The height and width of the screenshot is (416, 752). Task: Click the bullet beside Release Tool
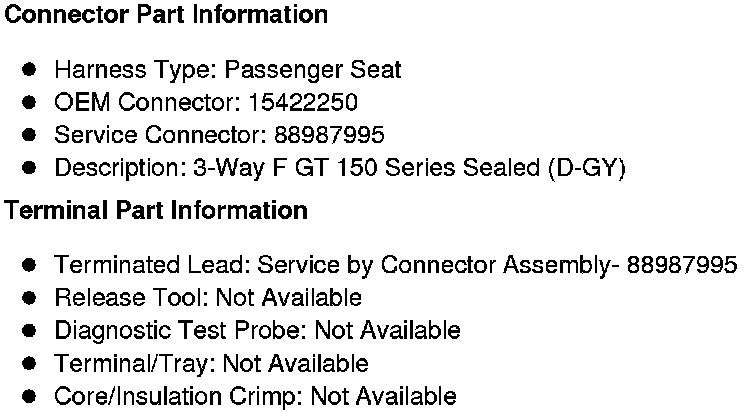30,298
